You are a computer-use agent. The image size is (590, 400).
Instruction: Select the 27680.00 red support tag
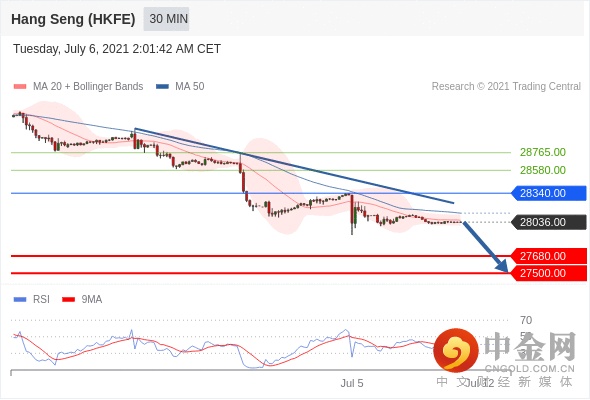[x=549, y=256]
